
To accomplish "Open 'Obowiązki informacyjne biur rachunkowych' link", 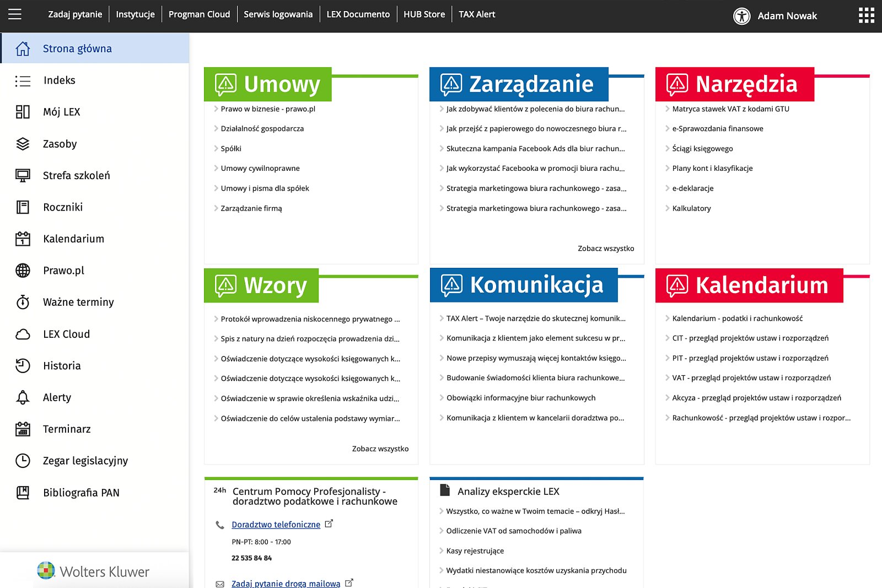I will (x=521, y=398).
